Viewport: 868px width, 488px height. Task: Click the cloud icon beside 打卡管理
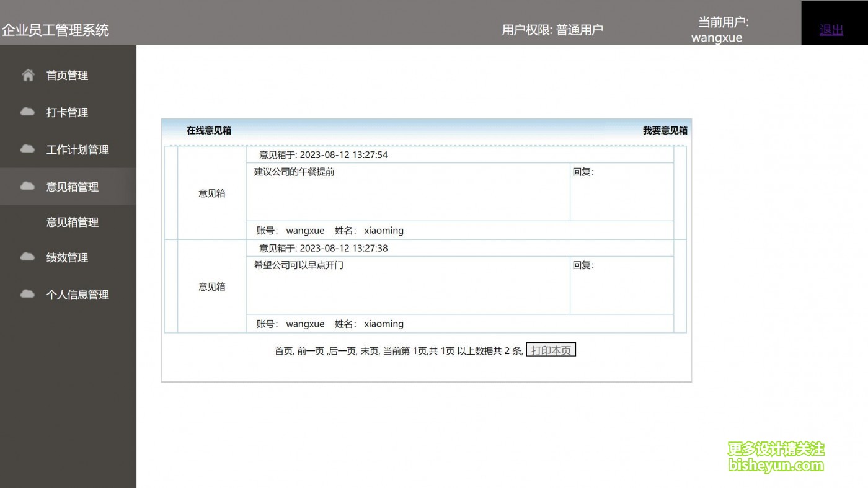tap(28, 112)
